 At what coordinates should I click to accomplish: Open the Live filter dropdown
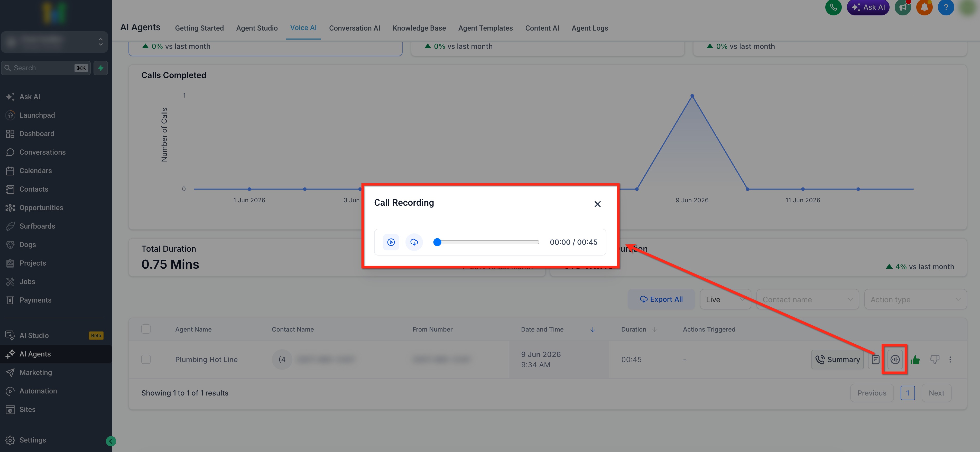click(x=725, y=299)
